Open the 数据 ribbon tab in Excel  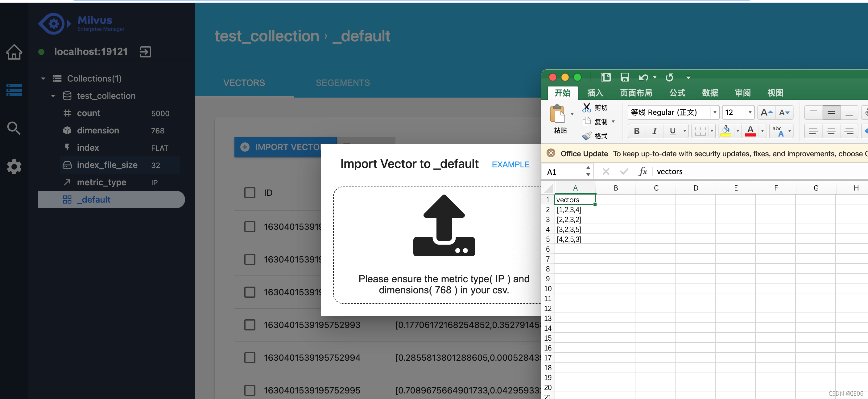tap(710, 93)
